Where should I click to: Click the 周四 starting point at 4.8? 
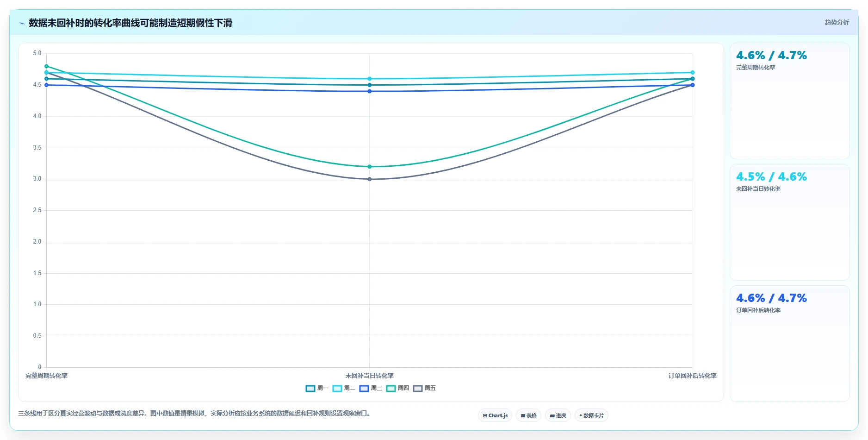(46, 66)
